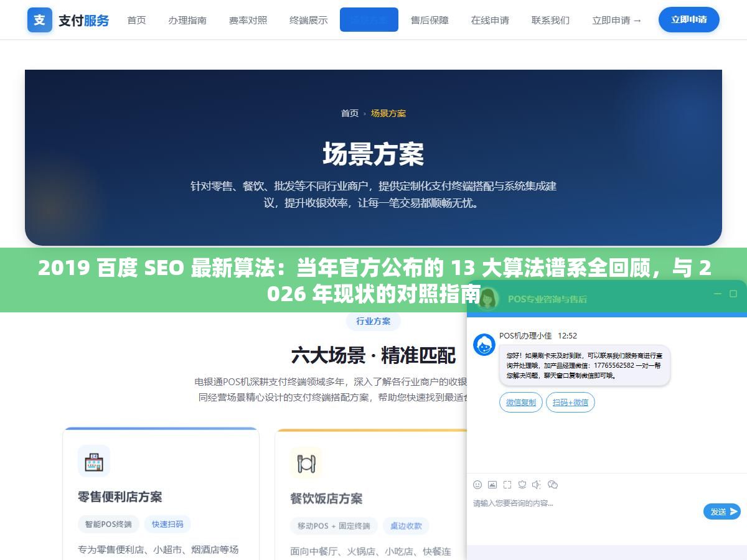Open the 首页 nav menu item

(x=136, y=20)
